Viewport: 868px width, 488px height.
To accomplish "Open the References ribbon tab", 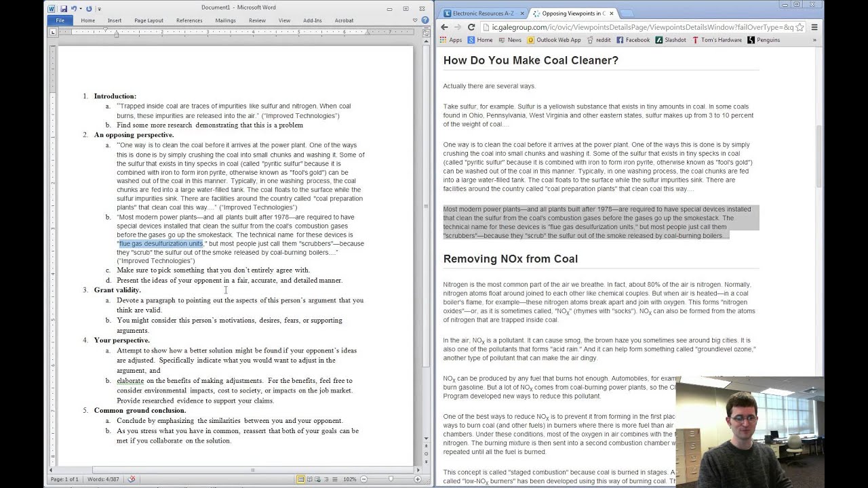I will 189,20.
